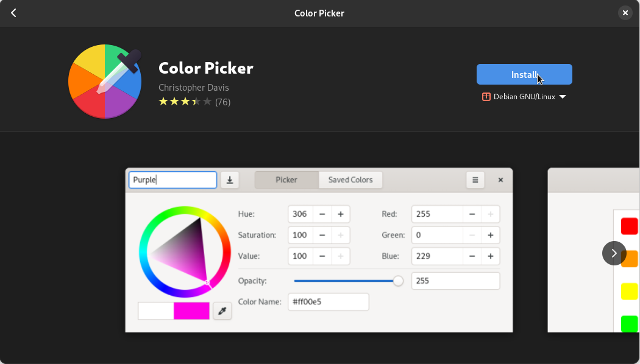The width and height of the screenshot is (640, 364).
Task: Show the next screenshot with chevron arrow
Action: pos(614,253)
